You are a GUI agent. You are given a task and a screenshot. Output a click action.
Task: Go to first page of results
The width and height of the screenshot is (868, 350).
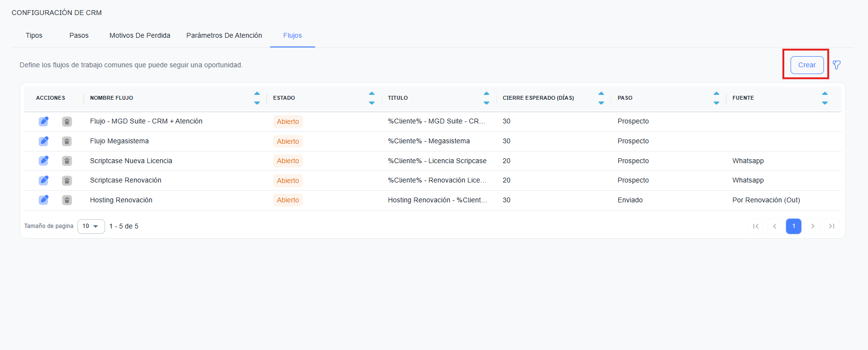click(x=756, y=226)
